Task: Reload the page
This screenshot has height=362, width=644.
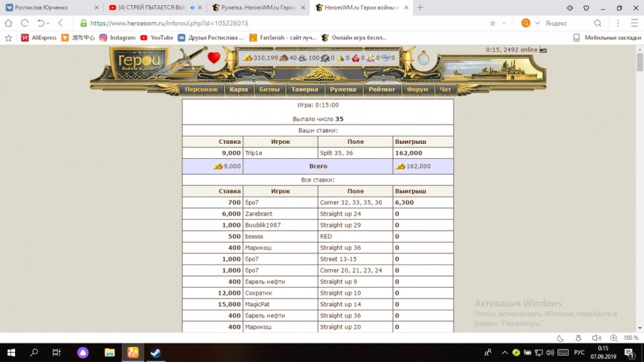Action: (x=24, y=23)
